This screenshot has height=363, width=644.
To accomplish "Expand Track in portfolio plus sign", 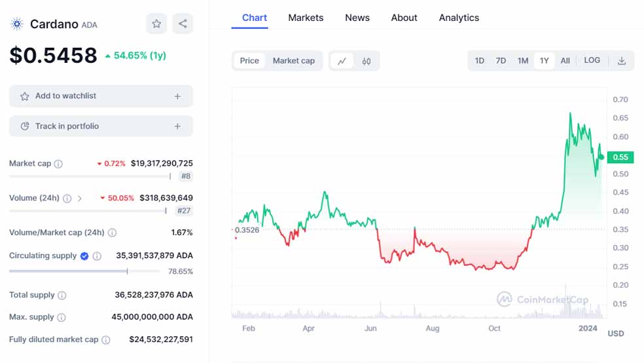I will (177, 126).
